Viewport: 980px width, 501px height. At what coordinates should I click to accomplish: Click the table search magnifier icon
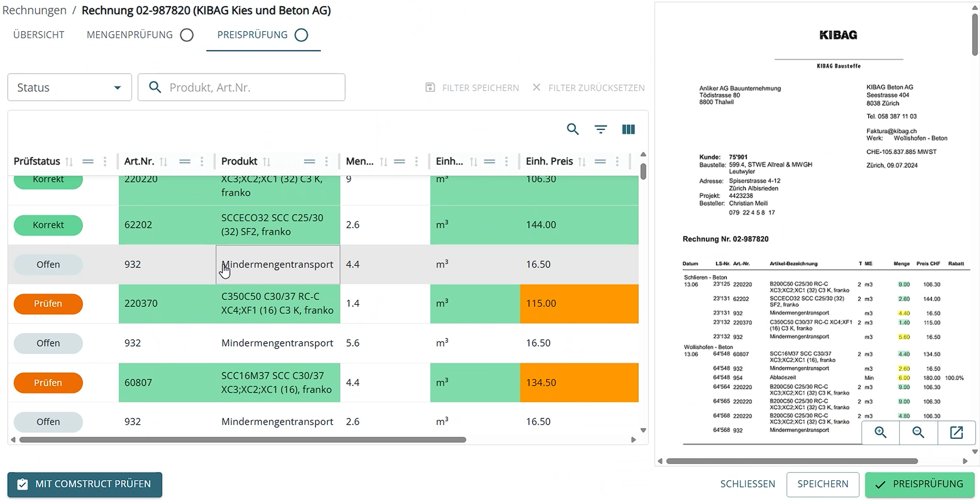point(572,129)
